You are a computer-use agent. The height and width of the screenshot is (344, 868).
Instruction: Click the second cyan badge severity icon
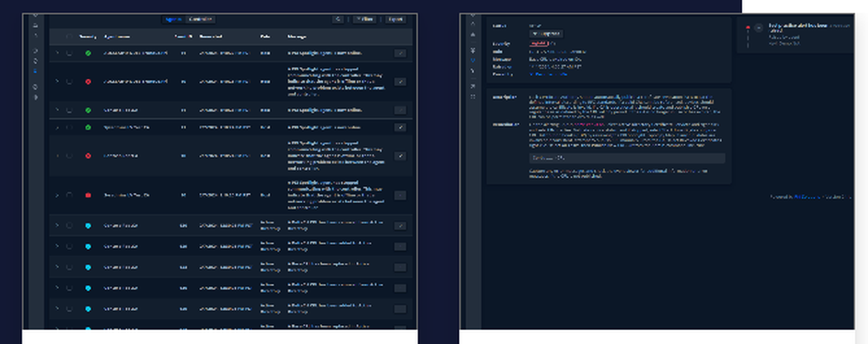[88, 247]
